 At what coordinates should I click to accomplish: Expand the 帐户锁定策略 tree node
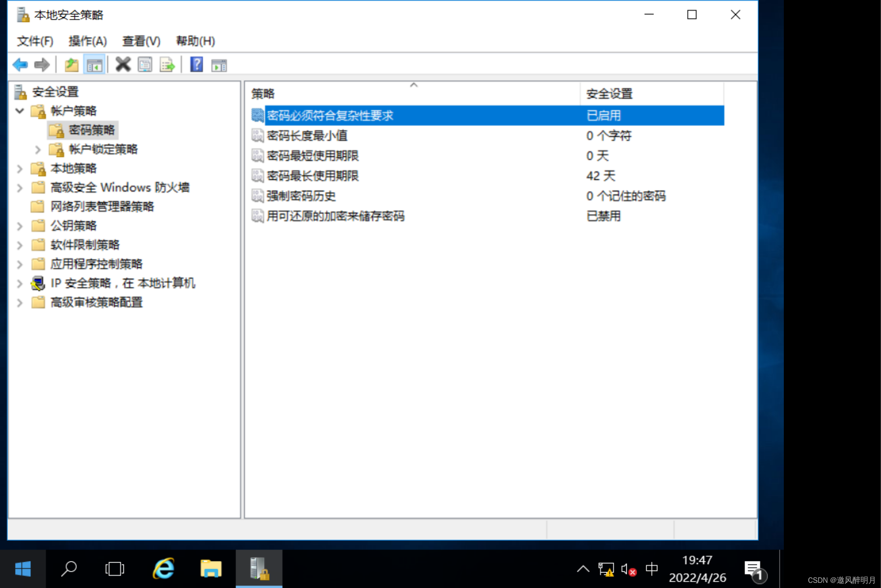(x=38, y=150)
